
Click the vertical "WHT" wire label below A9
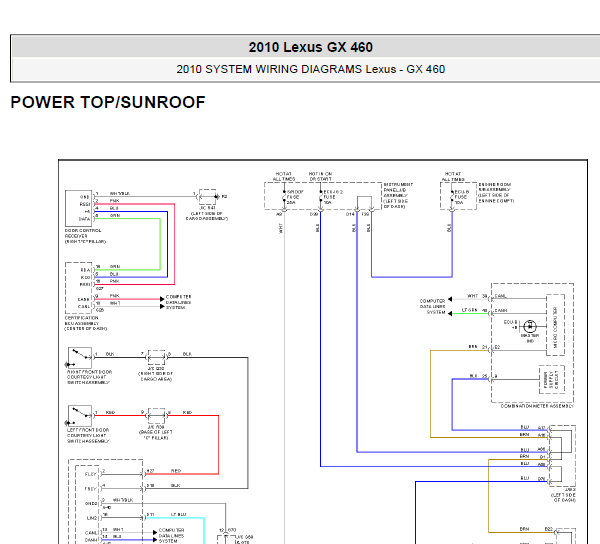click(x=281, y=229)
